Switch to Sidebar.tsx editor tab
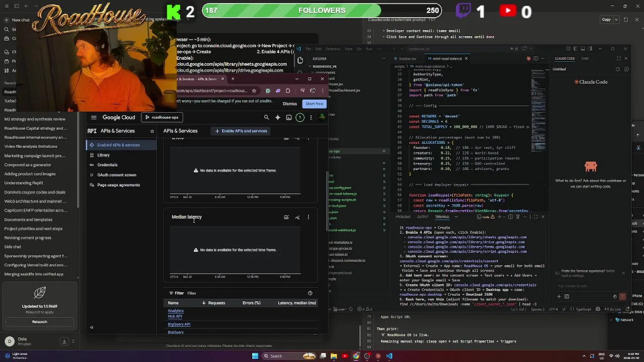This screenshot has width=644, height=362. click(x=408, y=59)
